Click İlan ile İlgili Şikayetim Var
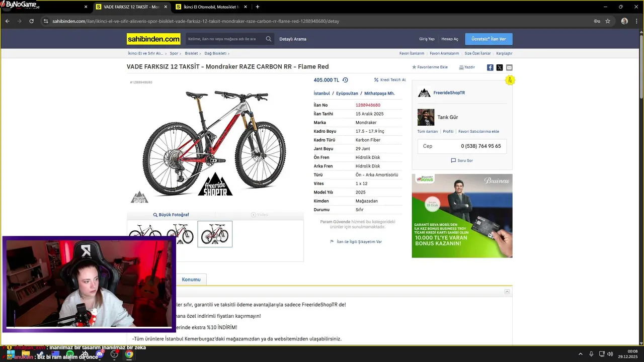 [356, 242]
